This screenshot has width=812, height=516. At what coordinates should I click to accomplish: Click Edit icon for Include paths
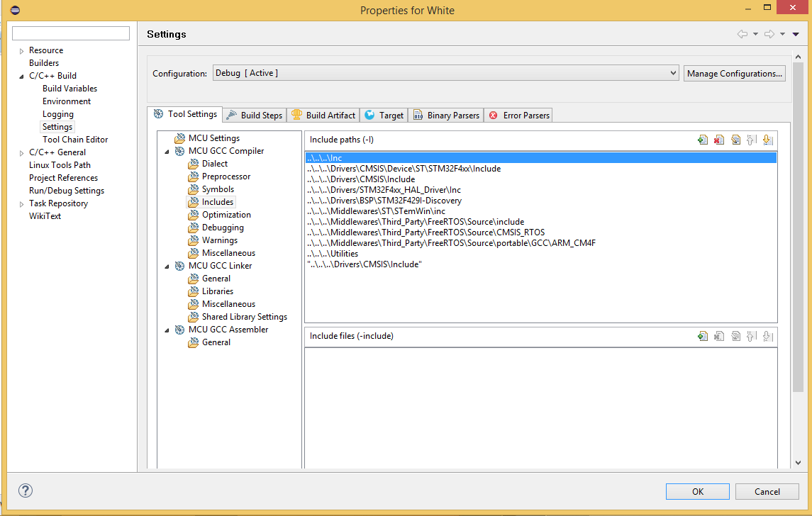[735, 140]
